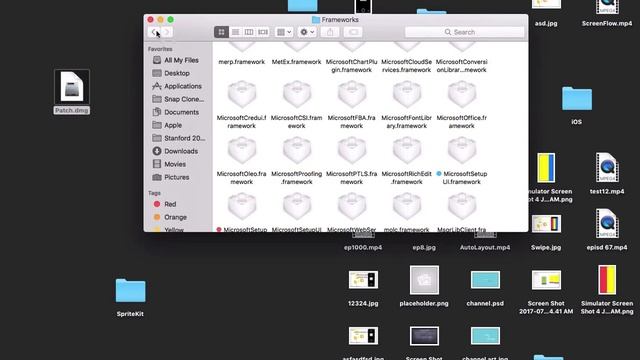Select 12324.jpg thumbnail on desktop
This screenshot has width=640, height=360.
(363, 280)
